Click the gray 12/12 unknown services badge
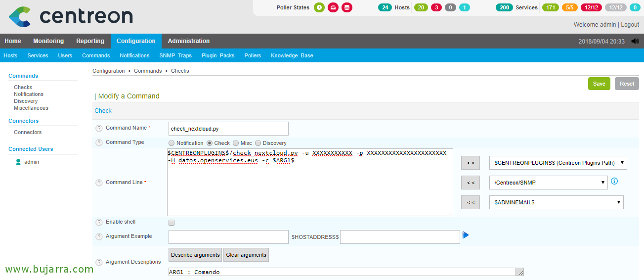 615,7
